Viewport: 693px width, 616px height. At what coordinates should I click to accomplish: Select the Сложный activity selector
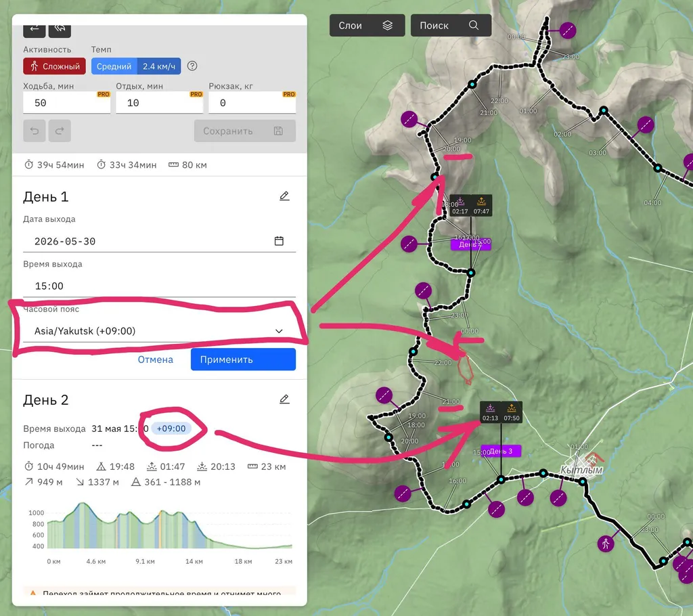click(x=54, y=66)
